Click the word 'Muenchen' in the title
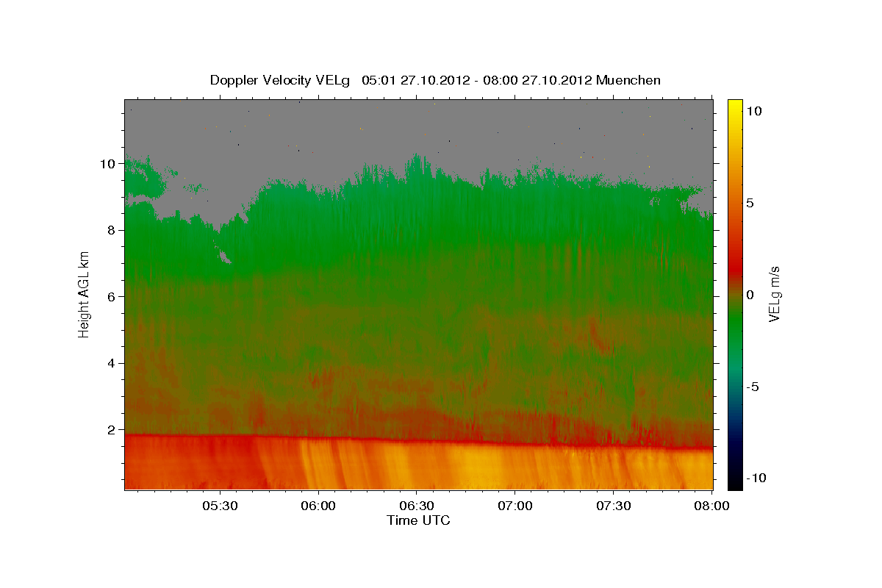 coord(628,80)
